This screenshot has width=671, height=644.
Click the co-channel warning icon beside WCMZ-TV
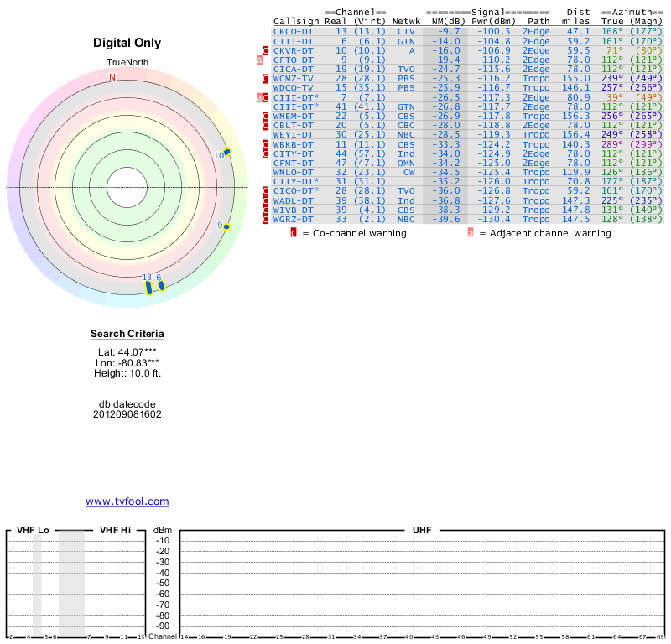click(x=266, y=79)
